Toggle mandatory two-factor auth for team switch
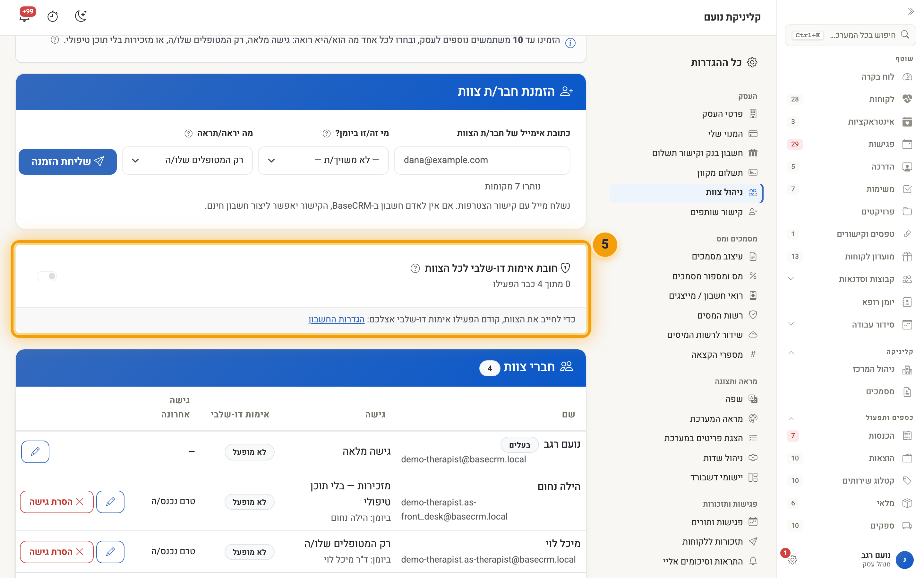The image size is (924, 578). click(x=47, y=276)
